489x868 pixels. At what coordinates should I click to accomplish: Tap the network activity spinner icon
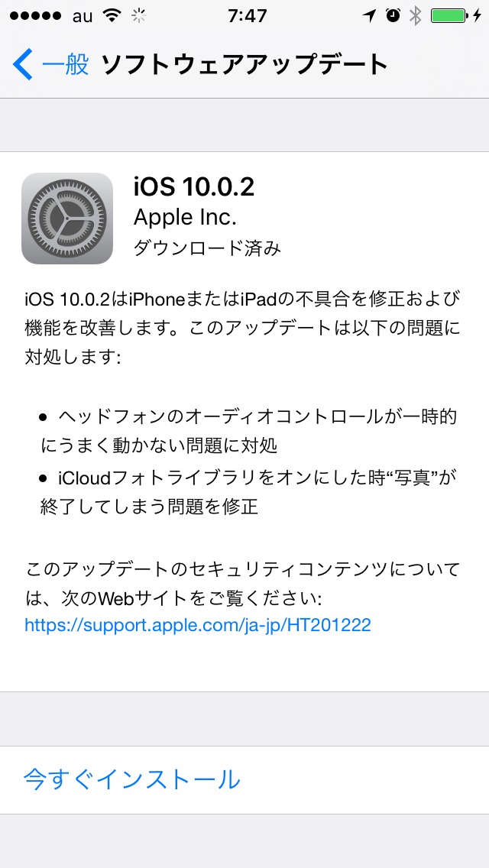138,16
